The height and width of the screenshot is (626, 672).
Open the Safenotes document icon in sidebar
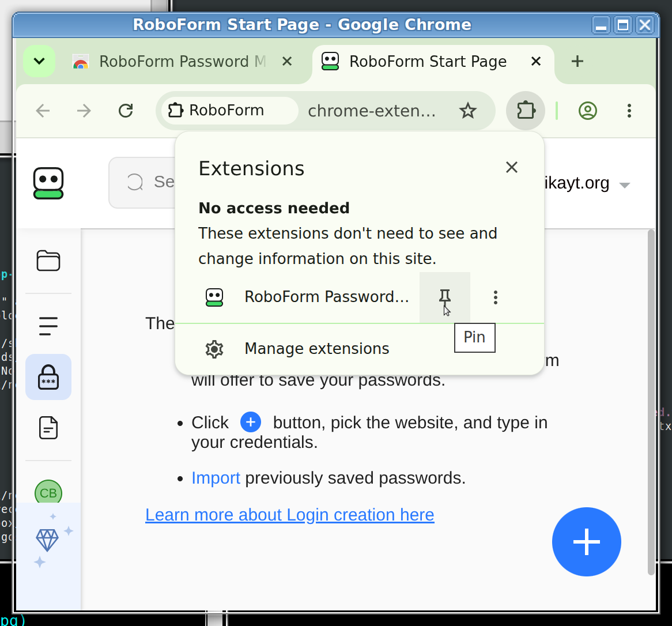pyautogui.click(x=48, y=428)
